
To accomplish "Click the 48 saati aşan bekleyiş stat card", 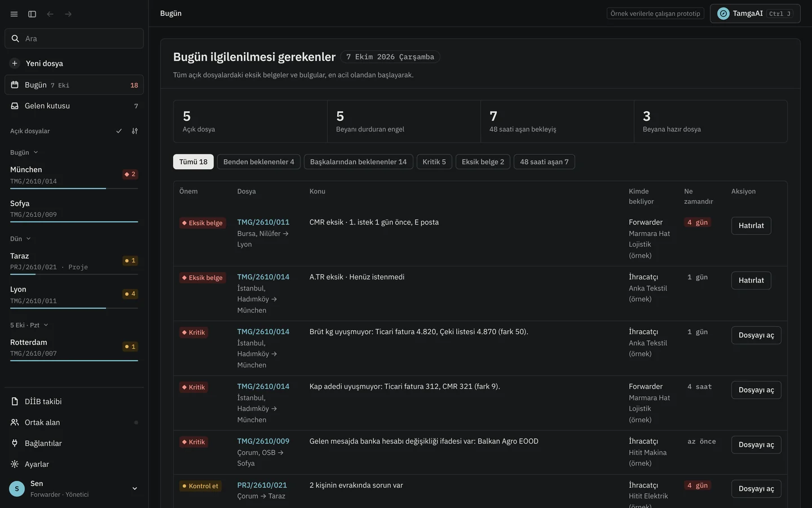I will (557, 121).
